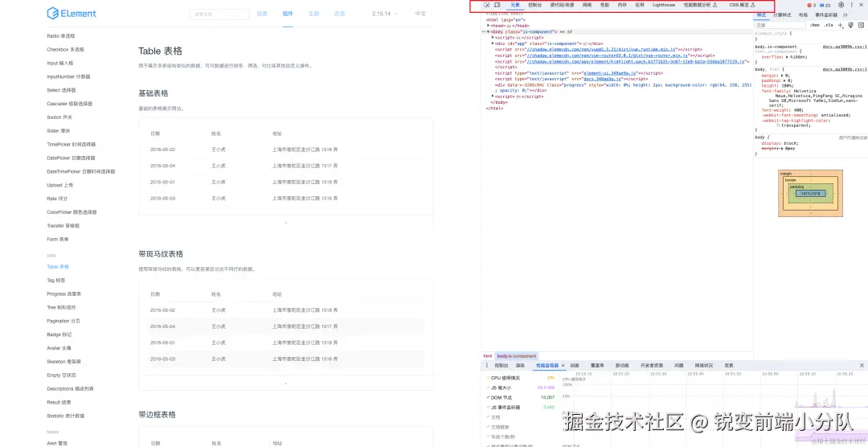This screenshot has width=868, height=447.
Task: Open the vue-router.min.js script link
Action: [x=608, y=55]
